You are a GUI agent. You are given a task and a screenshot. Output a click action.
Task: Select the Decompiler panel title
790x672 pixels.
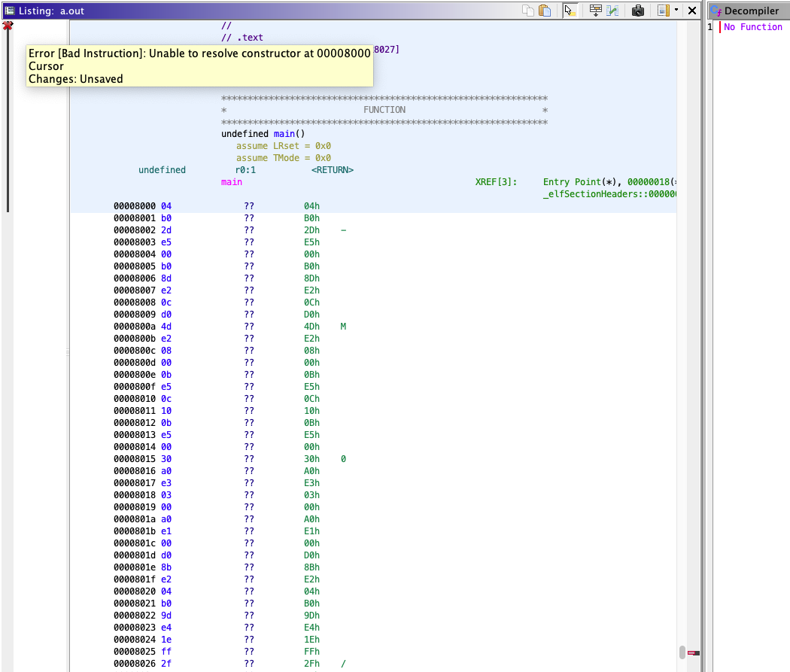click(751, 11)
